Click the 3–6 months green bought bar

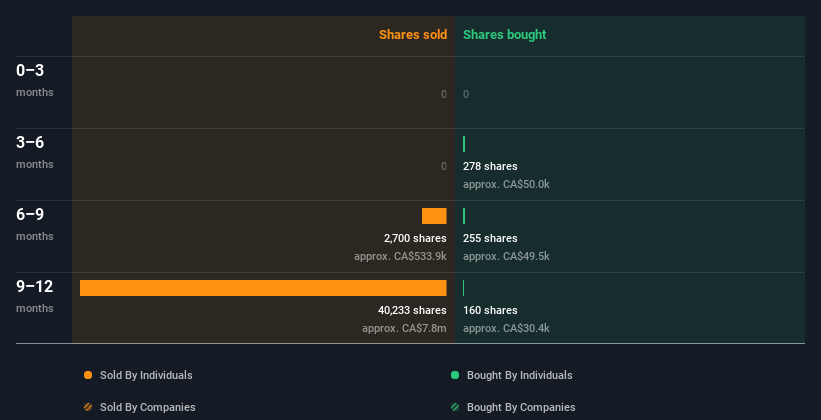coord(464,144)
